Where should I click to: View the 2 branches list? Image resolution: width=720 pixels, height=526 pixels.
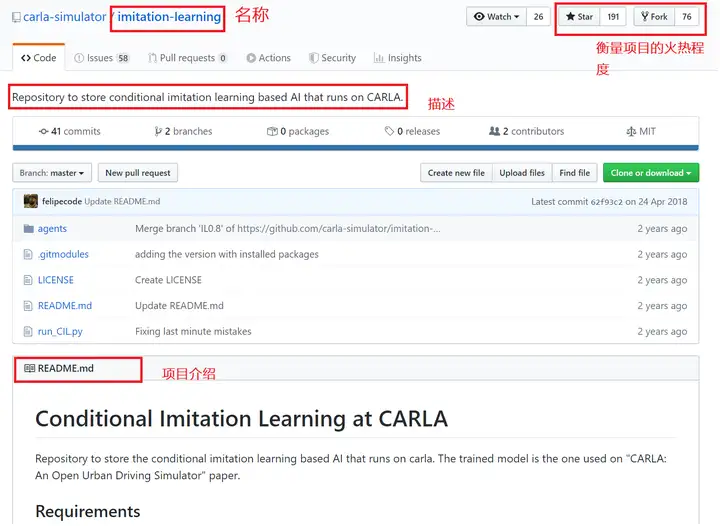(183, 131)
